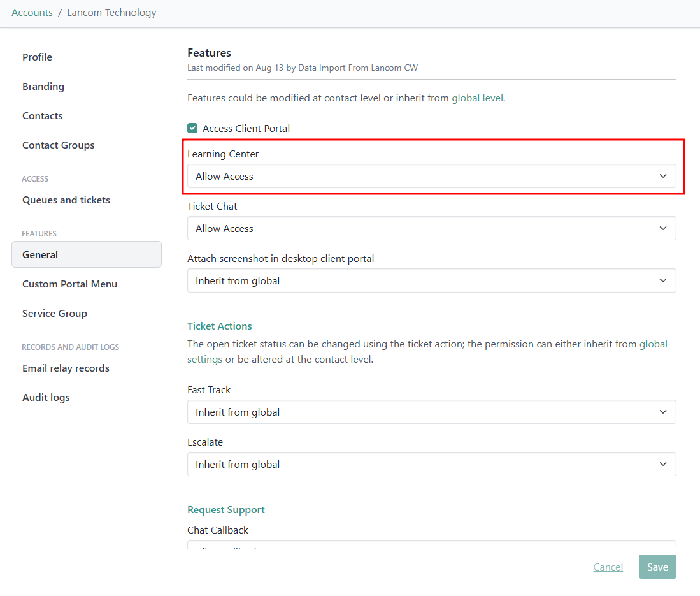
Task: Open Audit logs from the sidebar
Action: click(46, 397)
